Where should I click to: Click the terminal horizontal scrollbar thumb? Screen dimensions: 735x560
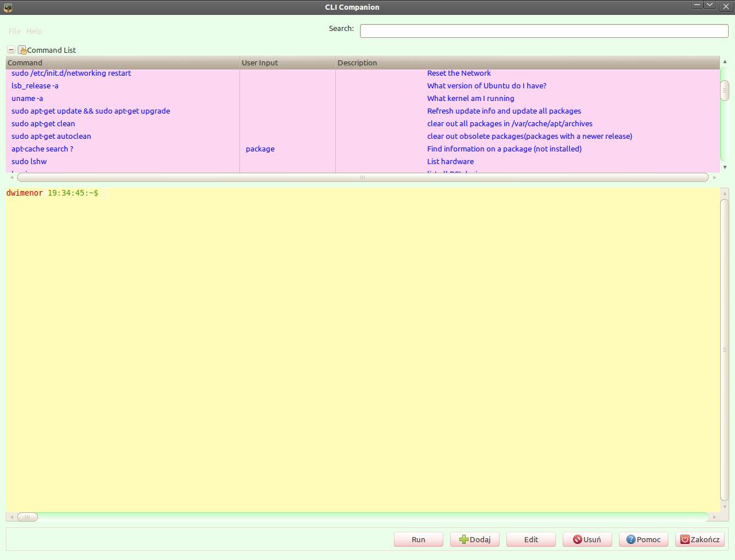tap(27, 517)
